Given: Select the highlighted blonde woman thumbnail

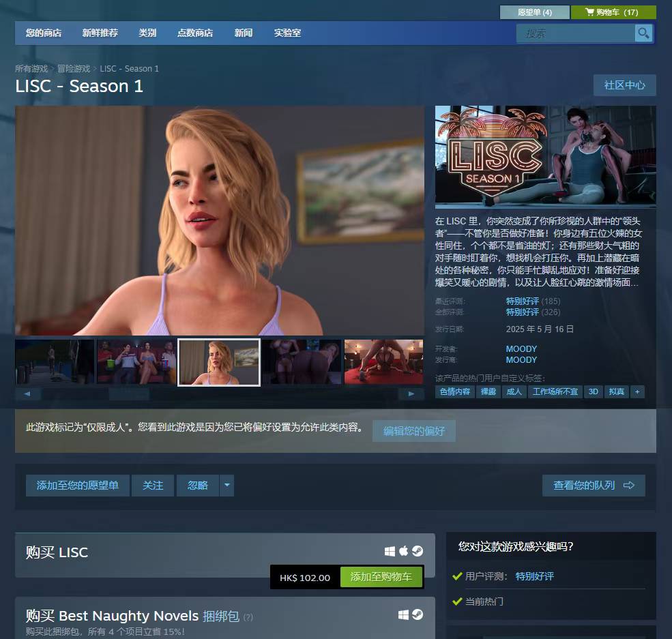Looking at the screenshot, I should (x=219, y=362).
